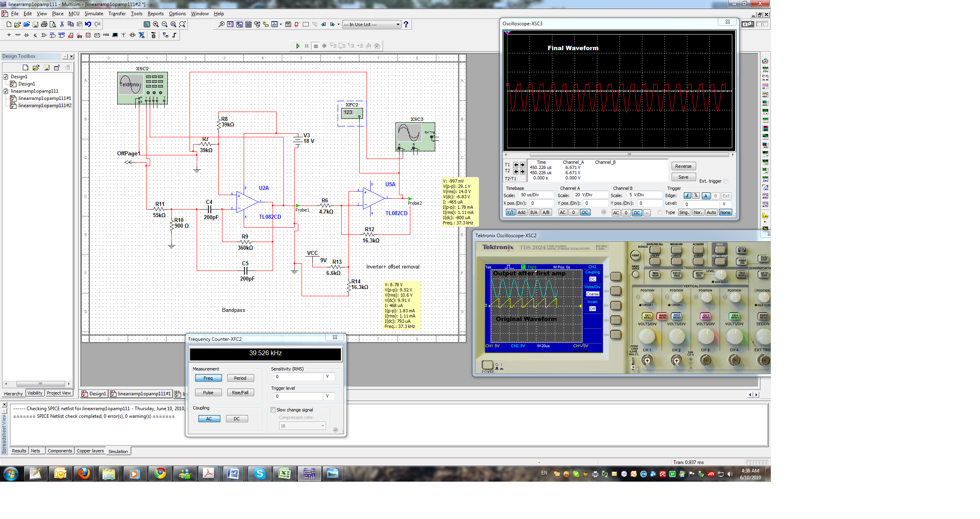
Task: Click Save in Oscilloscope-XSC3
Action: pyautogui.click(x=683, y=177)
